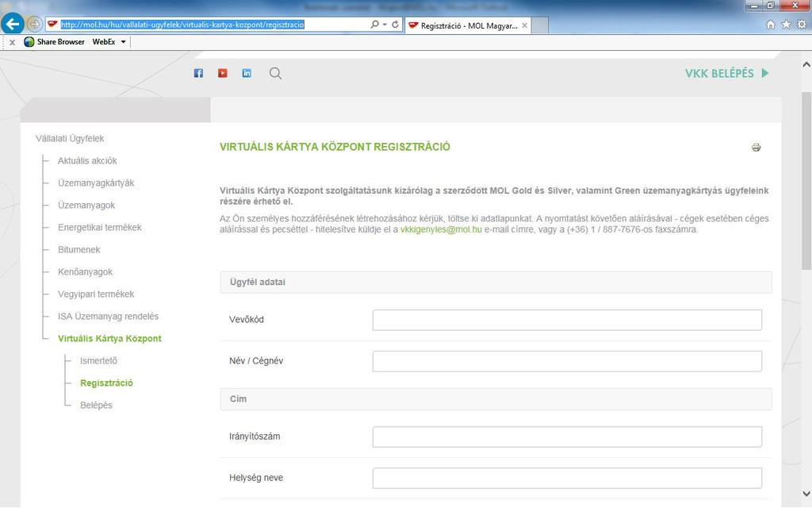
Task: Click the browser address bar URL
Action: click(182, 25)
